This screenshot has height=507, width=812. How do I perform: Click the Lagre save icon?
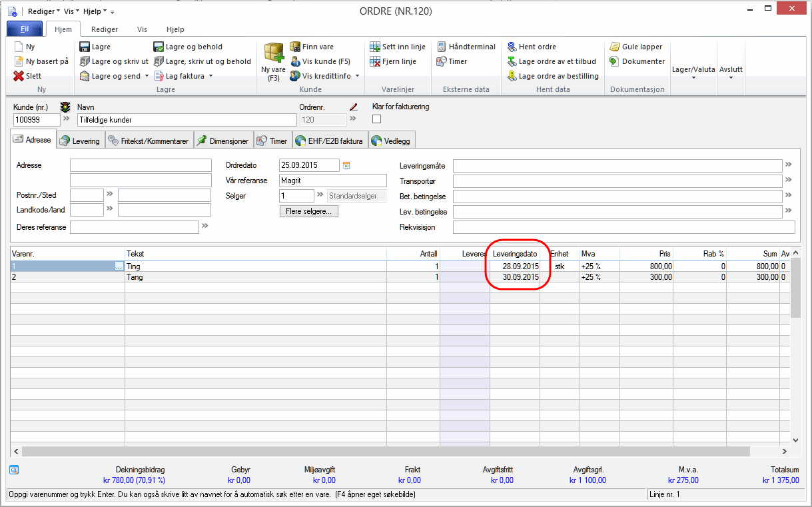[x=85, y=47]
